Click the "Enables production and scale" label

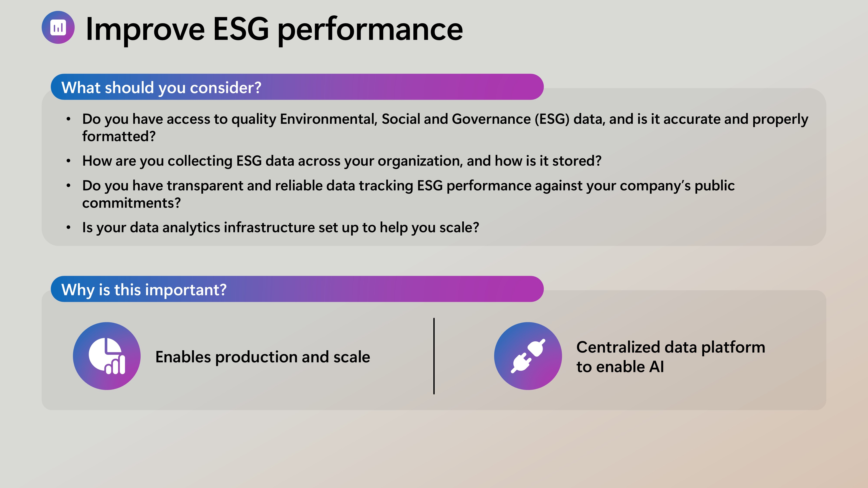tap(263, 357)
